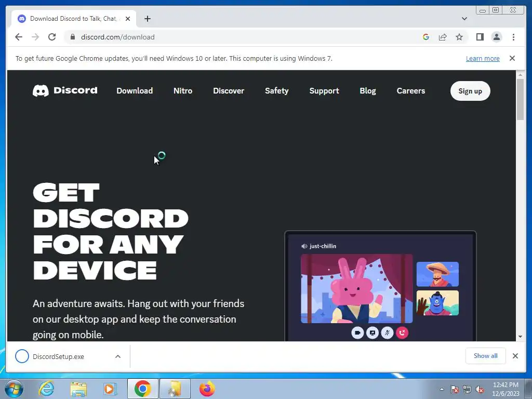Click the yellow folder installer taskbar button
This screenshot has width=532, height=399.
(175, 389)
